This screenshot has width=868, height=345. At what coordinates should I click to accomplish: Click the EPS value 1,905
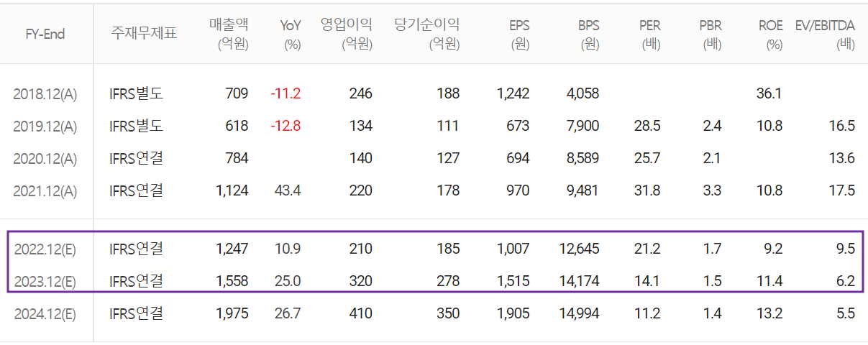click(513, 313)
